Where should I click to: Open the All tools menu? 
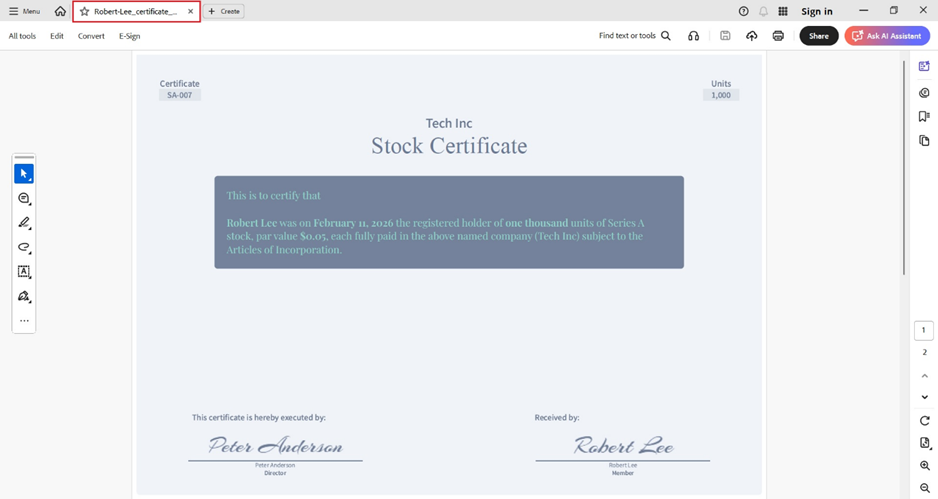point(22,36)
